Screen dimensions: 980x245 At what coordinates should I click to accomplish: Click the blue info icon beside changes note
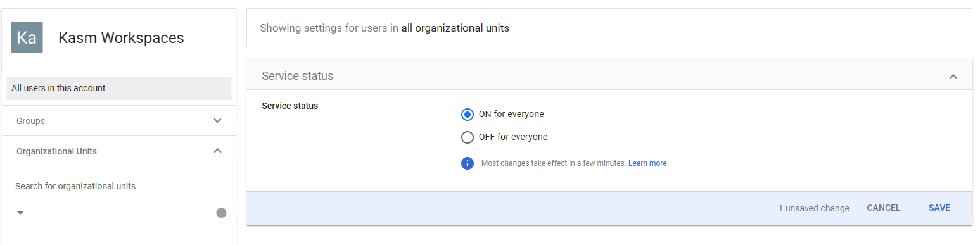(468, 163)
